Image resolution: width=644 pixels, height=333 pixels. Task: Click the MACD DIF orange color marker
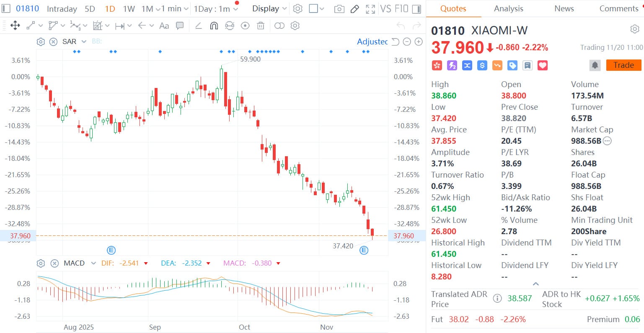[146, 263]
